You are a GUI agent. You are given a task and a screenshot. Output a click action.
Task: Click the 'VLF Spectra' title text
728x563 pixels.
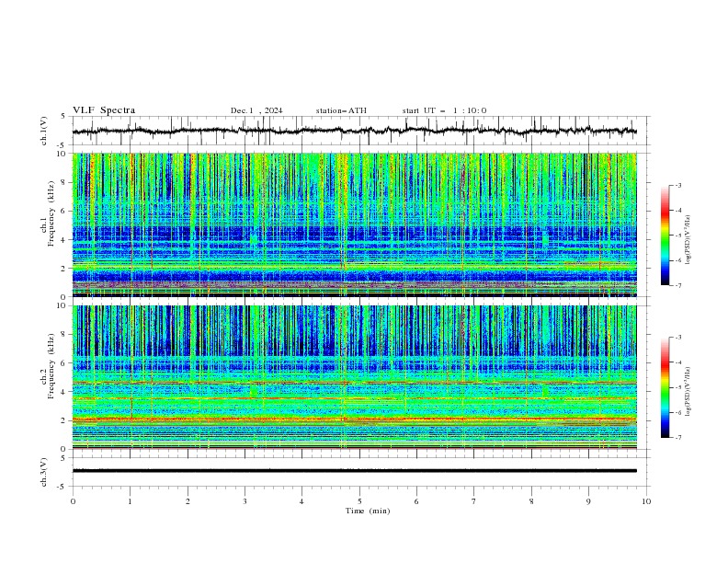pos(104,110)
